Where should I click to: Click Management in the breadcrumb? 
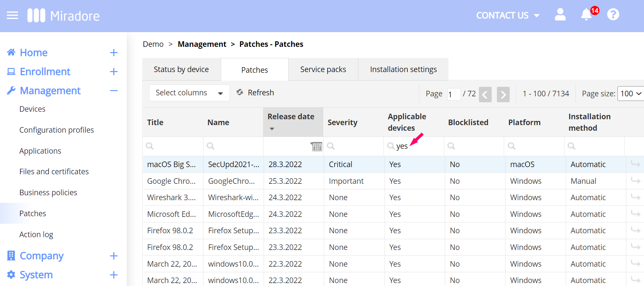click(x=202, y=44)
